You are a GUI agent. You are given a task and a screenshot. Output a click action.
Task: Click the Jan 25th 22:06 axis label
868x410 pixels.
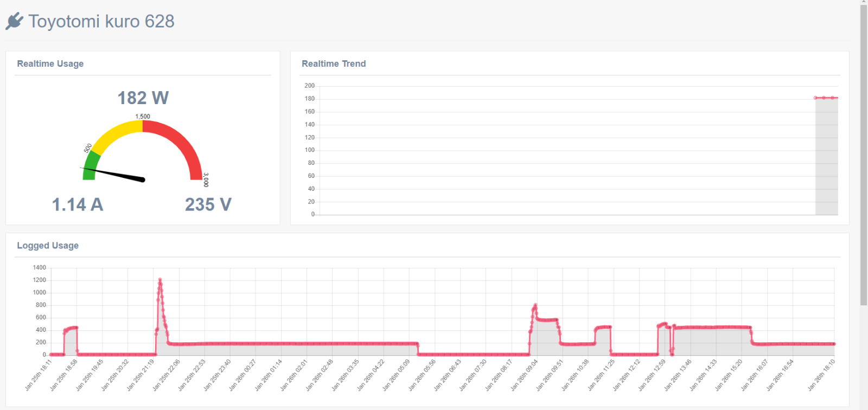(167, 374)
